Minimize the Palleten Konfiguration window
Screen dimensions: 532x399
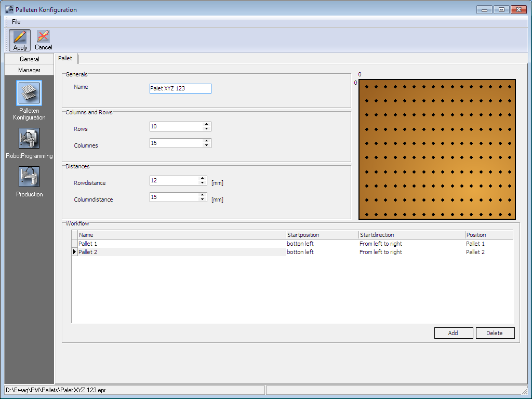pos(485,10)
